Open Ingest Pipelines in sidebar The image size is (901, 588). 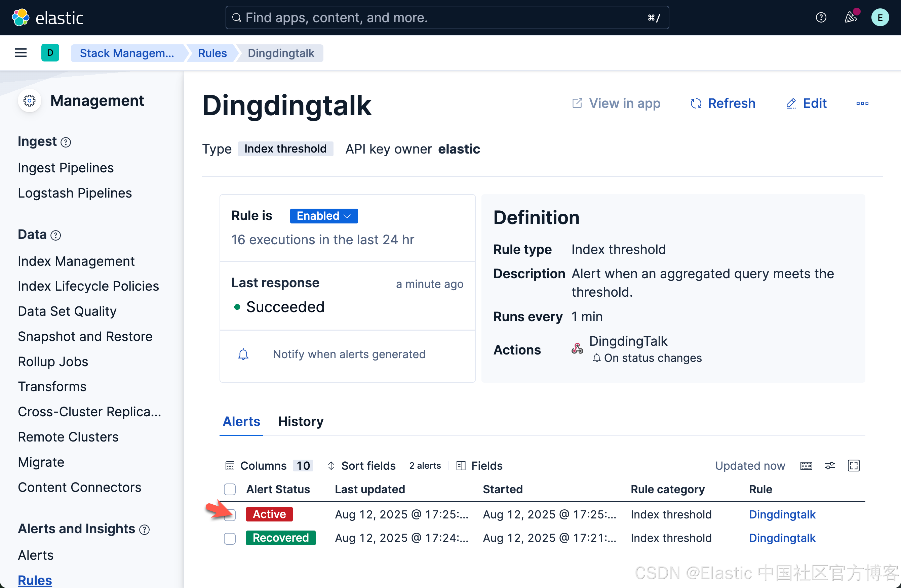tap(66, 168)
